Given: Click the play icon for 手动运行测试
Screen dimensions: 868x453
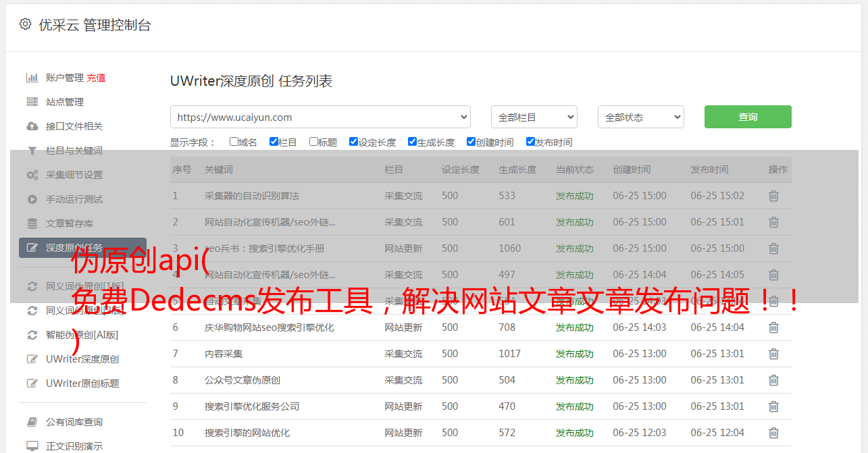Looking at the screenshot, I should 32,199.
